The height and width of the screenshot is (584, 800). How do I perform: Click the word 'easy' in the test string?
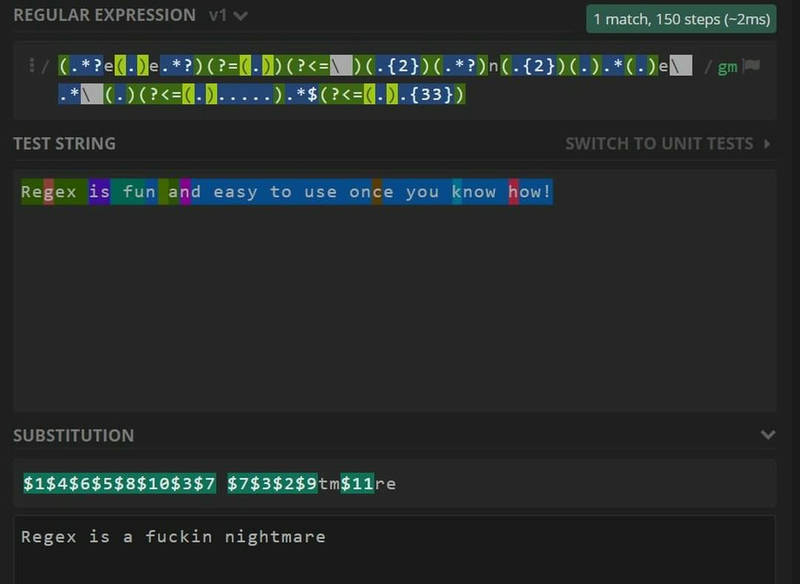[235, 192]
